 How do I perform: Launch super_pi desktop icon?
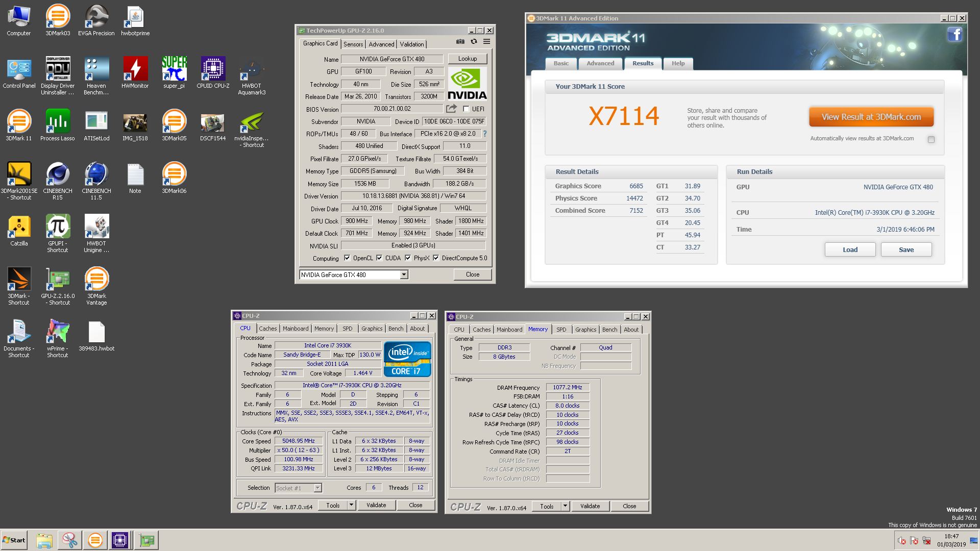(x=174, y=72)
